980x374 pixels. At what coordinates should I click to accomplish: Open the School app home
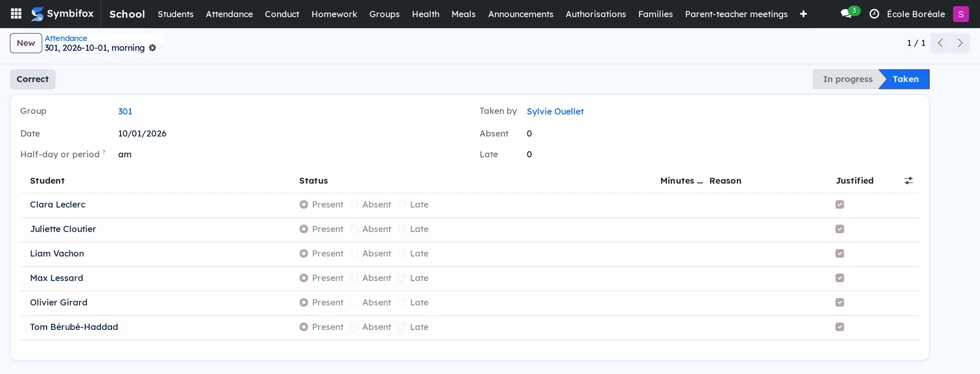(127, 13)
